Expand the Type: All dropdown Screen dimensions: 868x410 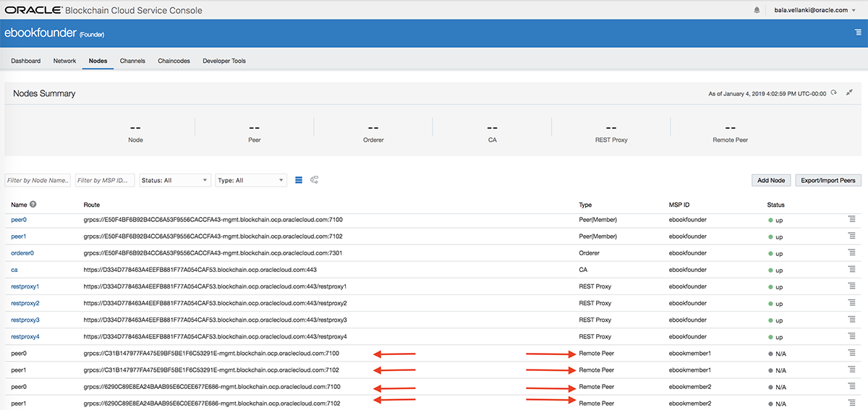250,180
